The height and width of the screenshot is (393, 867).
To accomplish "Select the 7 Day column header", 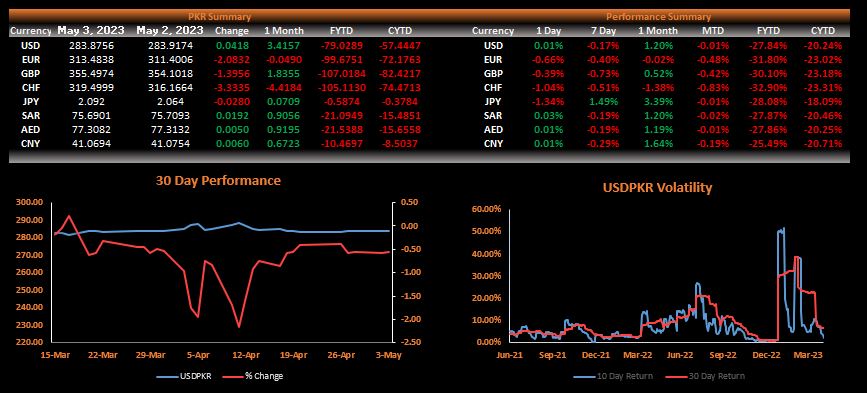I will click(x=603, y=31).
